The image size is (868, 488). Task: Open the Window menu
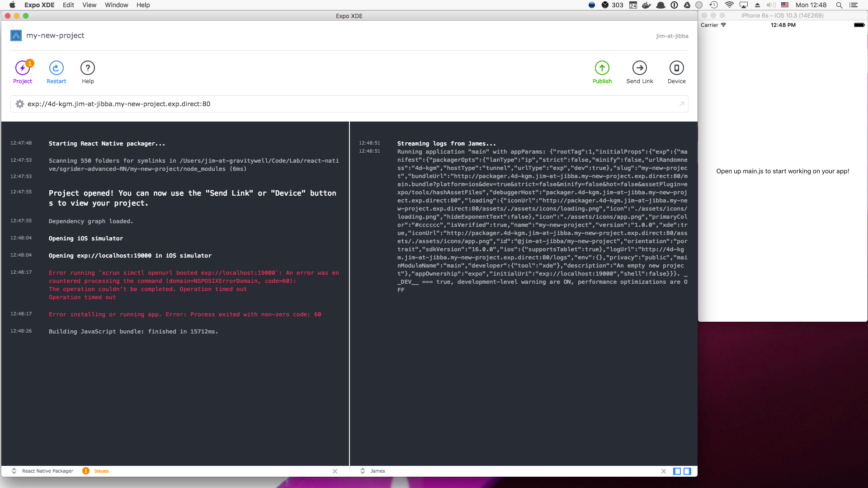(x=116, y=5)
